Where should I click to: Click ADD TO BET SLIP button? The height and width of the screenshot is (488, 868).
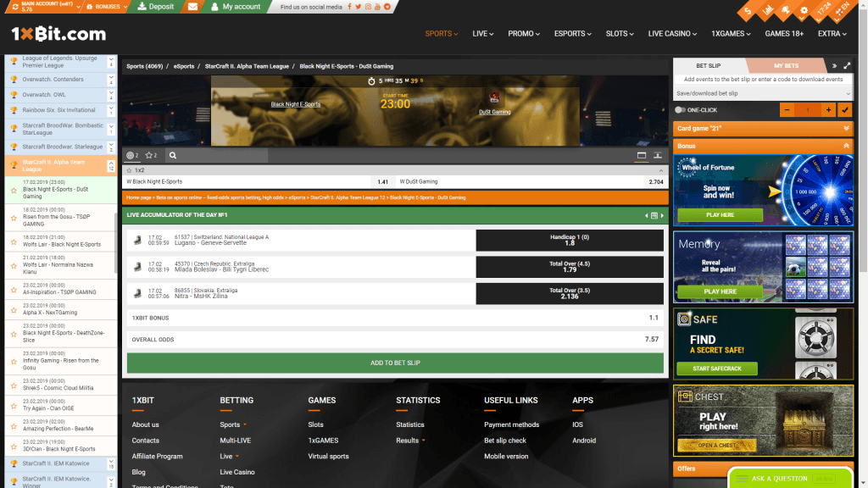coord(395,363)
